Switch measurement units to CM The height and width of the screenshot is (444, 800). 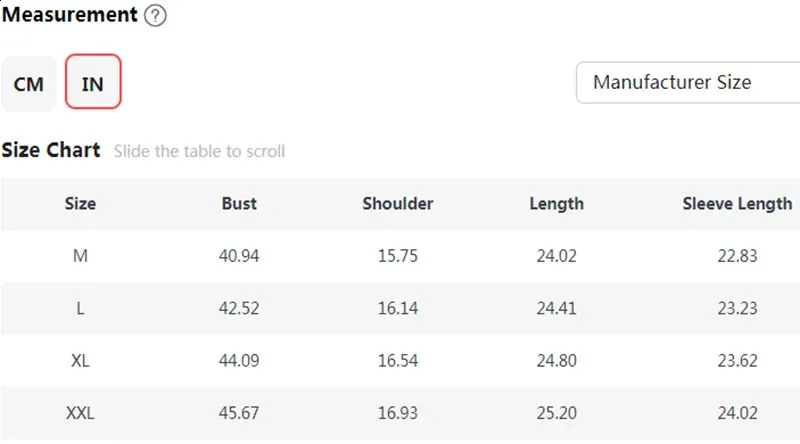29,84
